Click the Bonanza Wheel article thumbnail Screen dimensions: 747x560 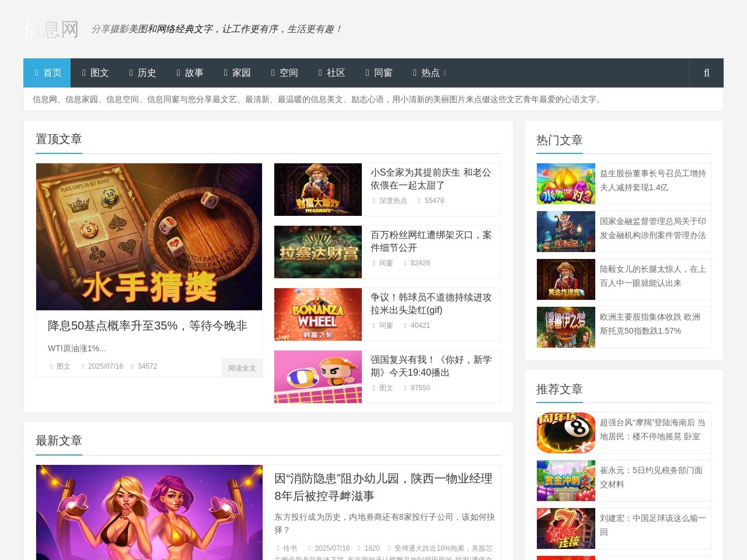[317, 314]
